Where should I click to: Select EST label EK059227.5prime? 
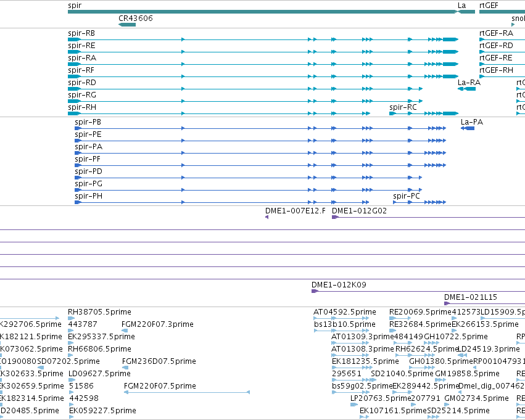click(102, 411)
